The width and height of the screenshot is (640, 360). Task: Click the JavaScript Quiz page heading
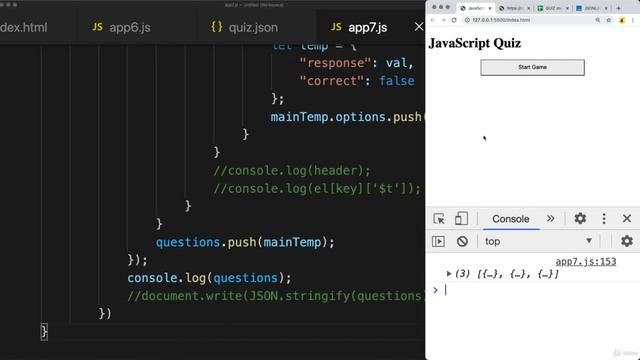coord(475,43)
